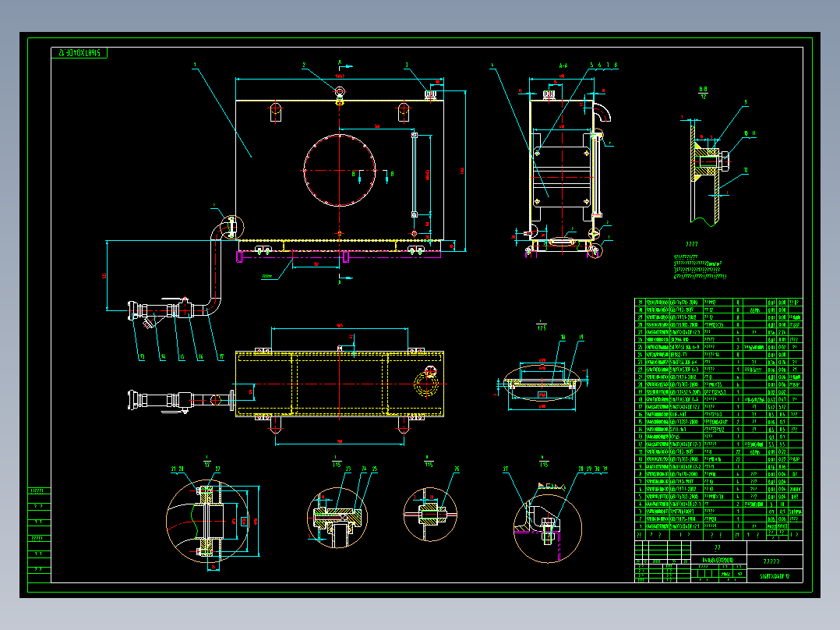Pick callout 15 under the valve pipe assembly
The width and height of the screenshot is (840, 630).
(182, 356)
